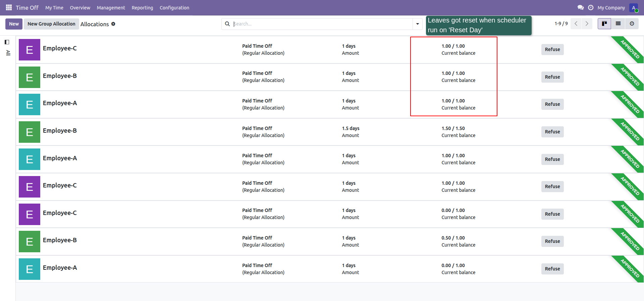This screenshot has width=644, height=301.
Task: Click the magnifier search icon
Action: pos(227,24)
